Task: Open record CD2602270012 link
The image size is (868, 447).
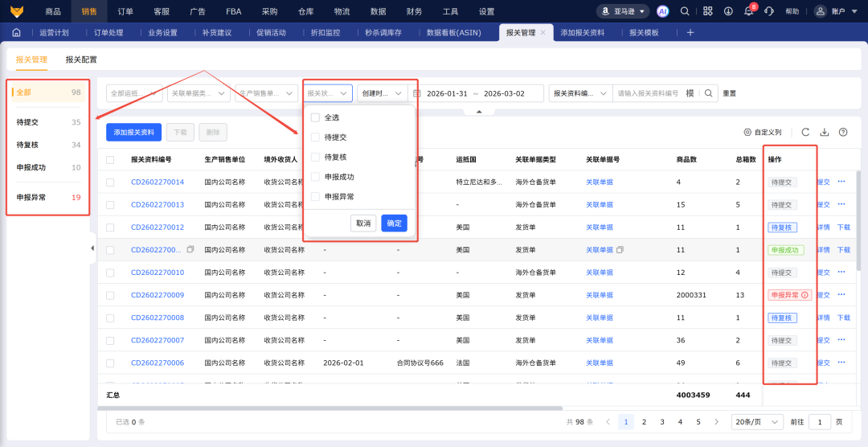Action: pos(158,227)
